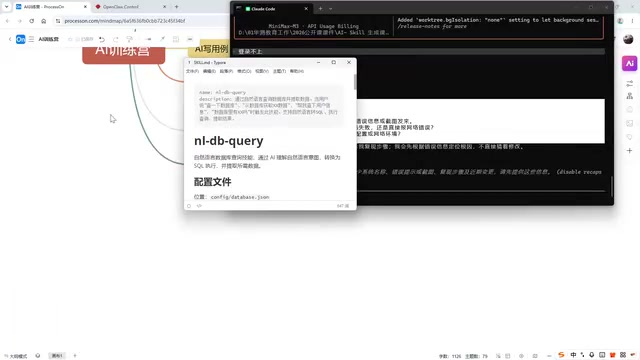640x360 pixels.
Task: Select the AI训练营 root node
Action: click(124, 55)
